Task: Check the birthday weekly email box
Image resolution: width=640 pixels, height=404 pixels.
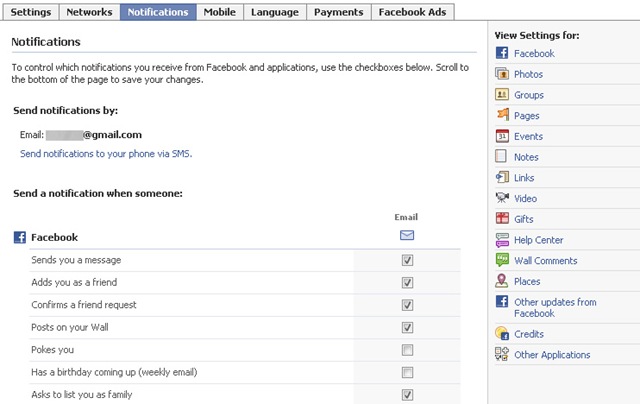Action: pyautogui.click(x=407, y=372)
